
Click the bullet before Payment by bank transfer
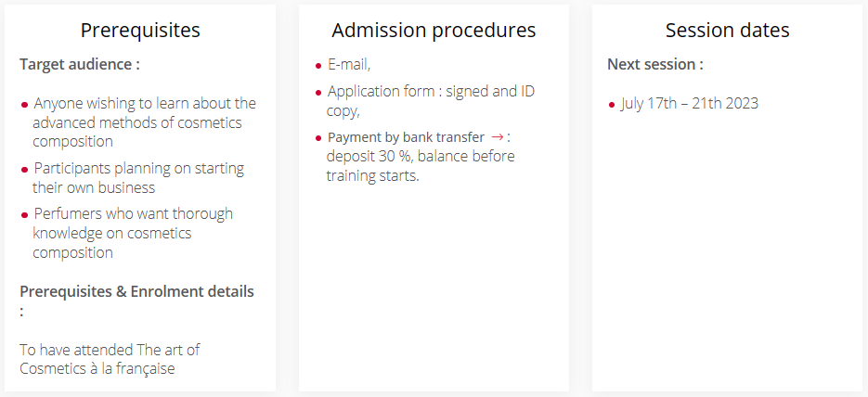(x=318, y=138)
